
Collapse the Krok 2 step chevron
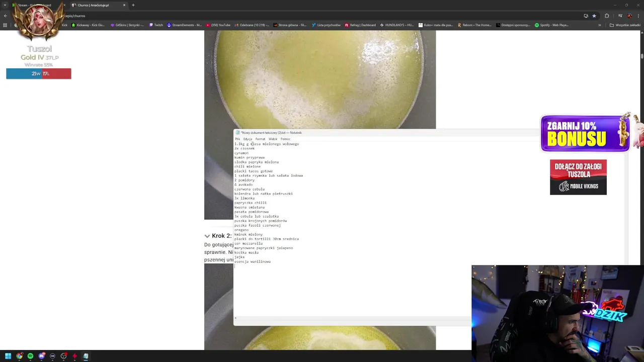coord(207,236)
